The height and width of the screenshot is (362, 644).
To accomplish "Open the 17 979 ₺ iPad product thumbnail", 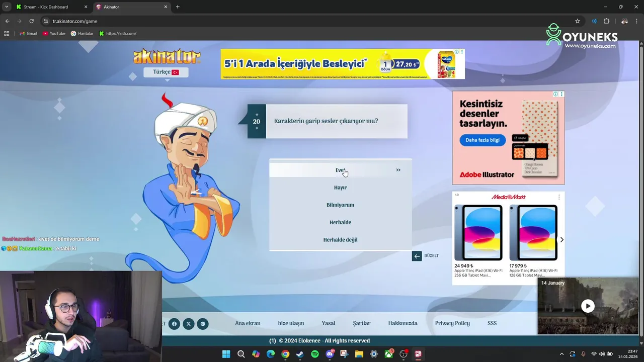I will point(533,233).
